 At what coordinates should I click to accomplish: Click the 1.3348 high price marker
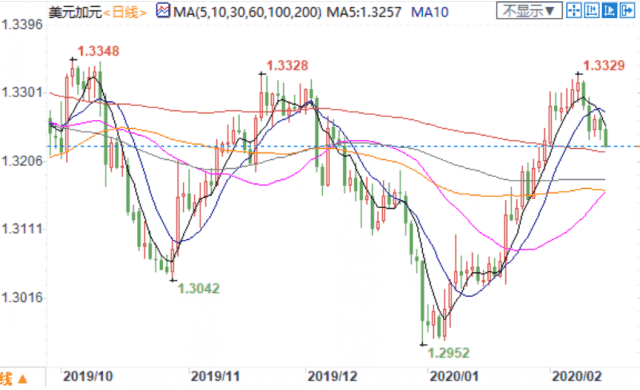[x=98, y=51]
